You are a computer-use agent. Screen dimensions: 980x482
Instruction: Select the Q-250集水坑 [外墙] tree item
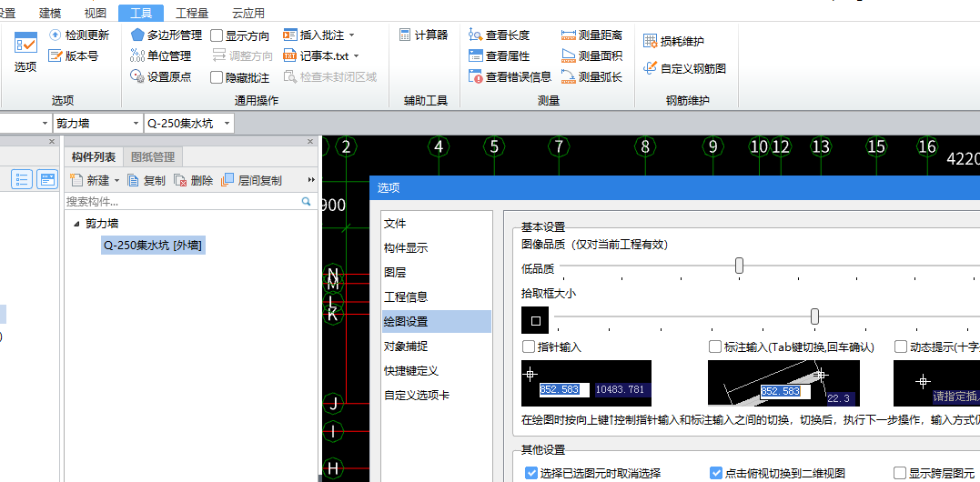pyautogui.click(x=153, y=246)
